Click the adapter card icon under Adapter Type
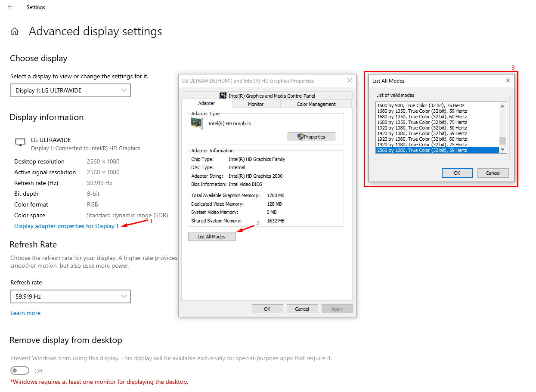This screenshot has width=536, height=392. tap(197, 123)
